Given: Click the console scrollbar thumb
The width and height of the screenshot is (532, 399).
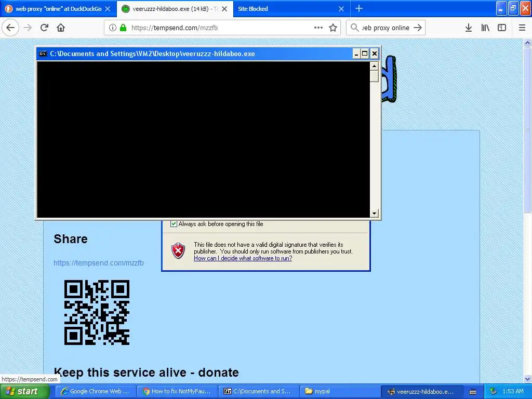Looking at the screenshot, I should coord(374,76).
